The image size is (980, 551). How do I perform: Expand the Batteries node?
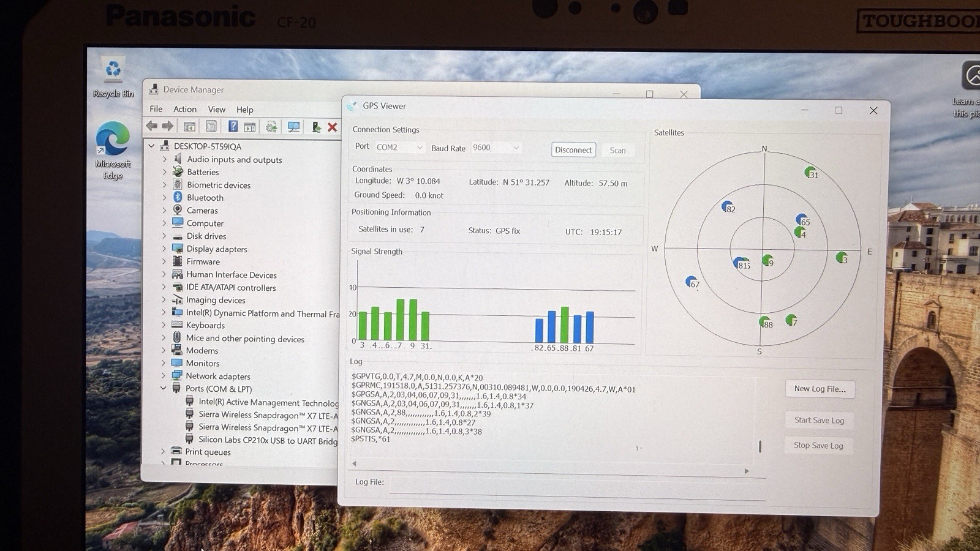[164, 172]
